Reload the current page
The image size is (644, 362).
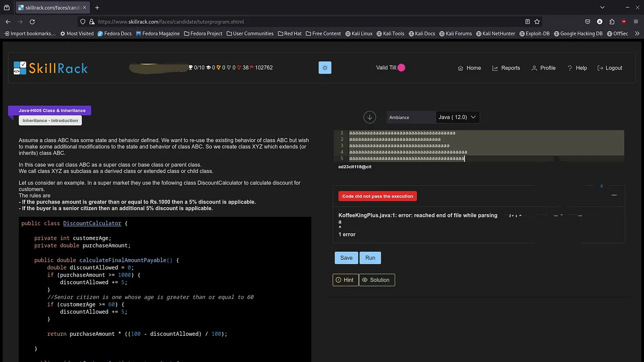[x=32, y=22]
